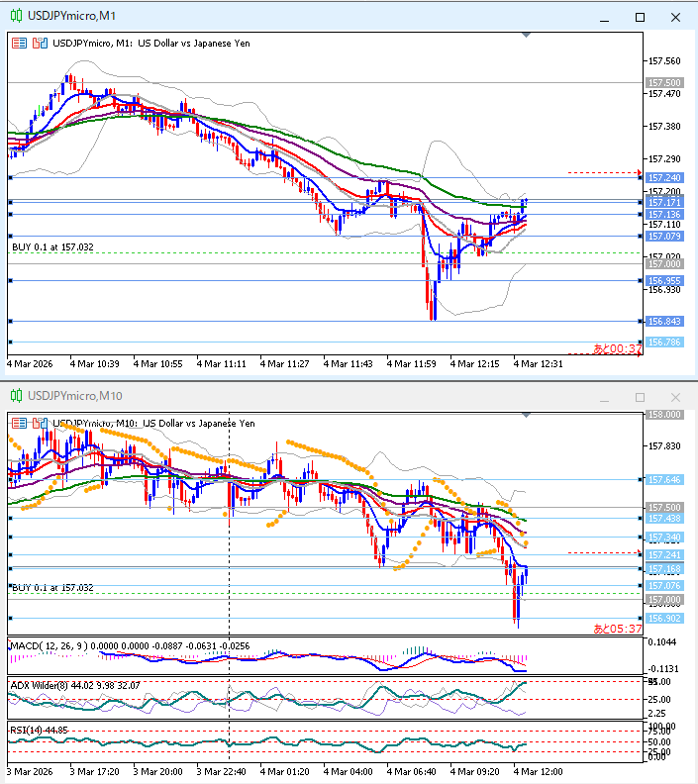Click the chart shift triangle on the M1 chart
The height and width of the screenshot is (784, 698).
click(x=525, y=37)
